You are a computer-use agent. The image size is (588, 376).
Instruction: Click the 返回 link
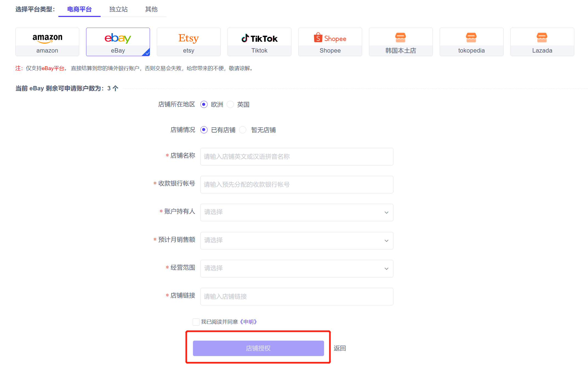(x=340, y=348)
